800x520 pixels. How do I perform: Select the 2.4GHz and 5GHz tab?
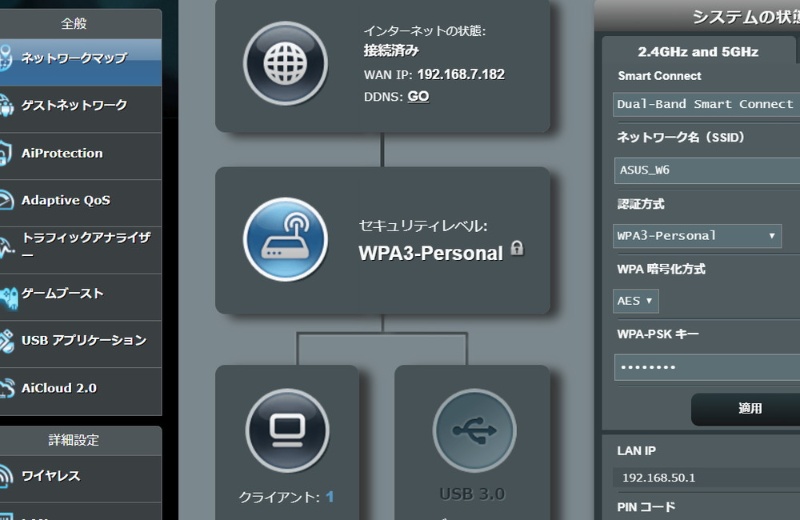[698, 52]
